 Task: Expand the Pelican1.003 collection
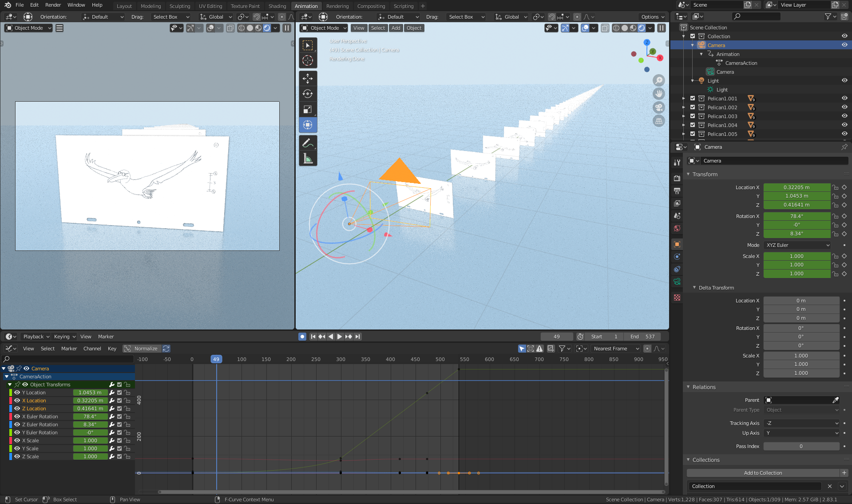684,116
